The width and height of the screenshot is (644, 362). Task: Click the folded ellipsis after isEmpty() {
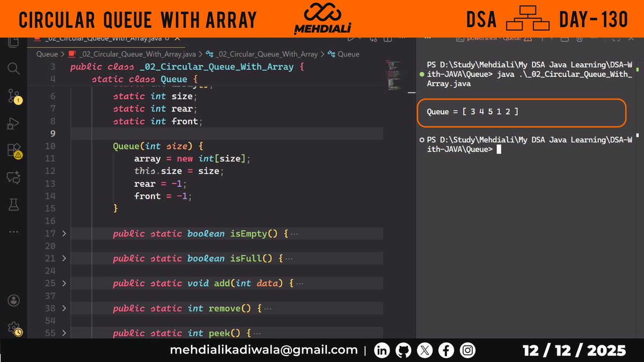294,234
